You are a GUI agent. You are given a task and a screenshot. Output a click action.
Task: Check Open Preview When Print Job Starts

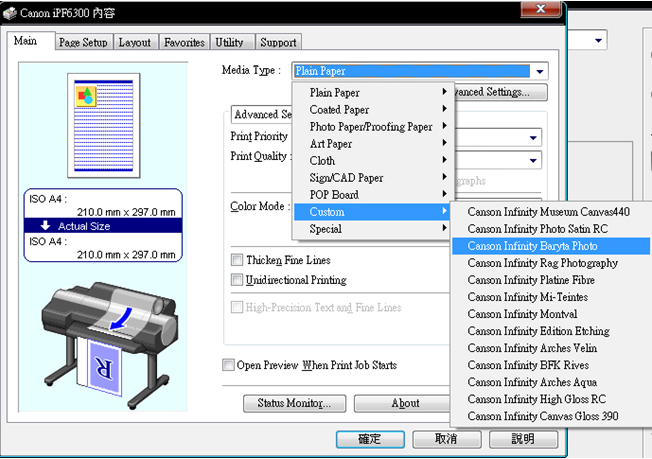228,365
